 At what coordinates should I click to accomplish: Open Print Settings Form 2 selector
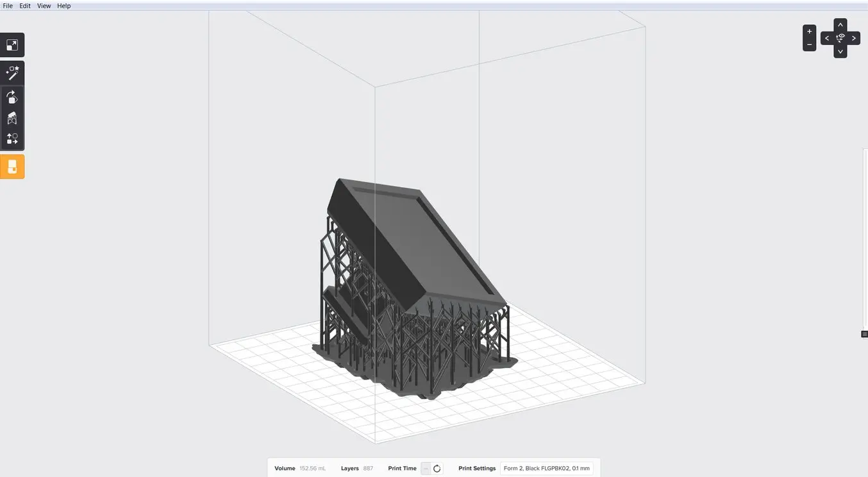coord(547,469)
